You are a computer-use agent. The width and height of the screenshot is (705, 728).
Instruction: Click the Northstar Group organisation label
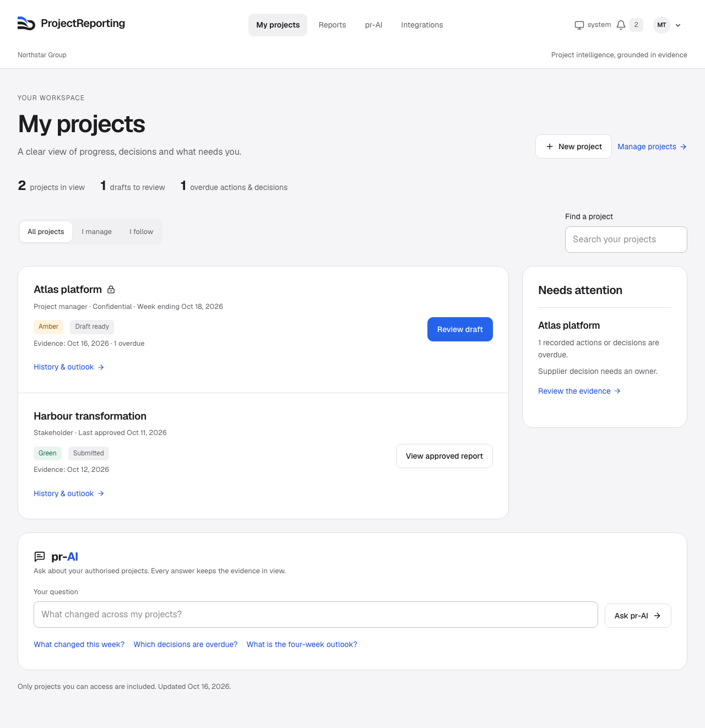click(42, 55)
